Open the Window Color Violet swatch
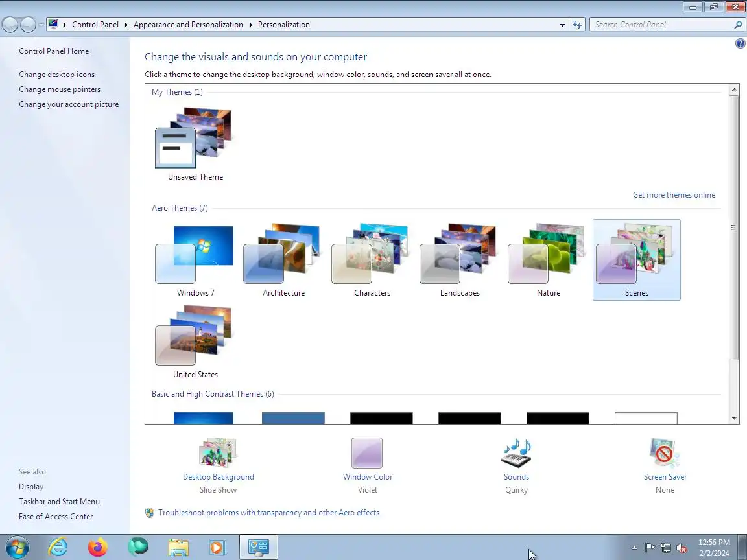 click(367, 453)
